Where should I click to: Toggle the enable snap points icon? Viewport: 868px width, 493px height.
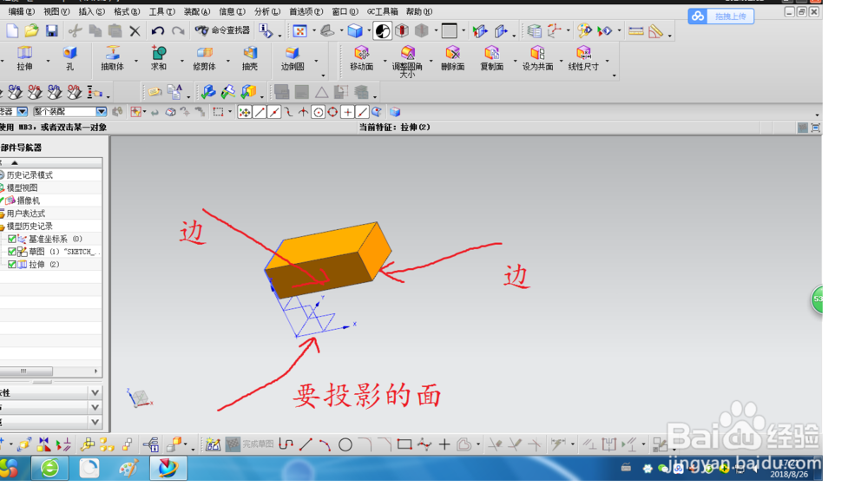point(244,112)
